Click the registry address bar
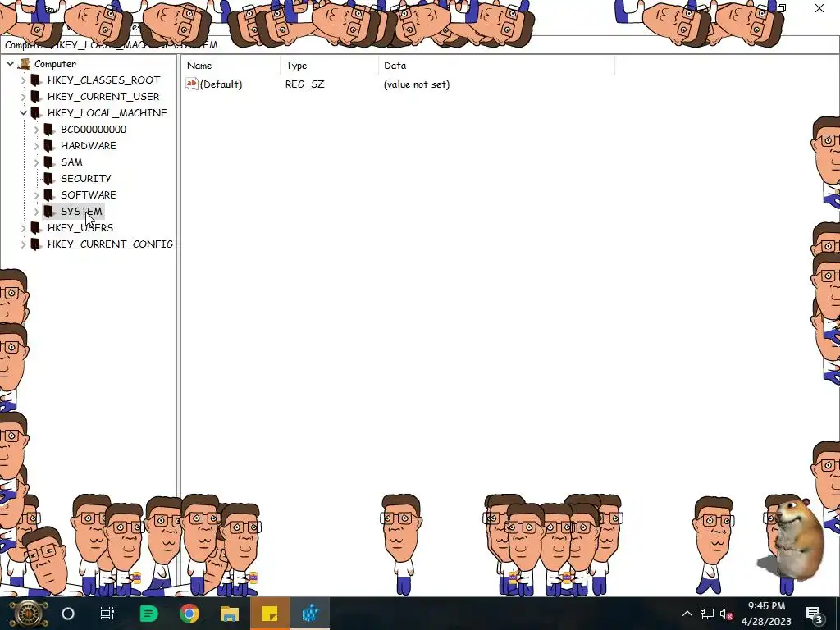840x630 pixels. click(x=419, y=45)
